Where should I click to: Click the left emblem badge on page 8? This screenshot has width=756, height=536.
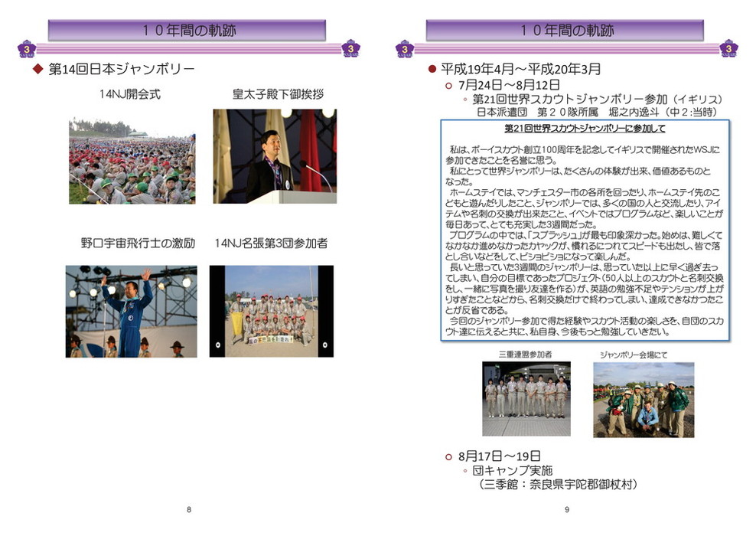click(x=27, y=49)
